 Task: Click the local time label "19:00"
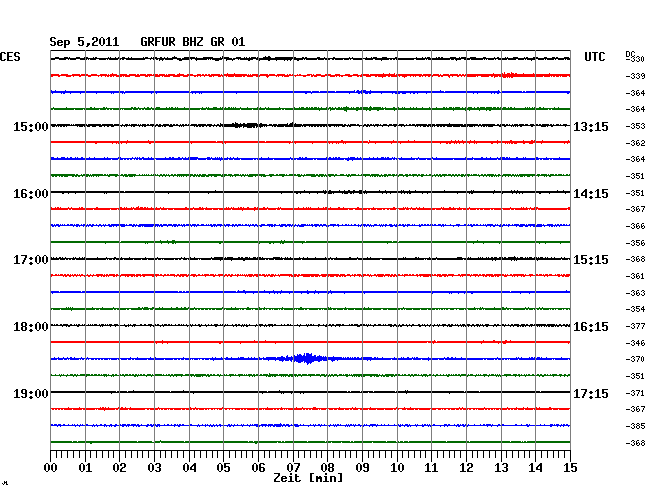(x=31, y=393)
